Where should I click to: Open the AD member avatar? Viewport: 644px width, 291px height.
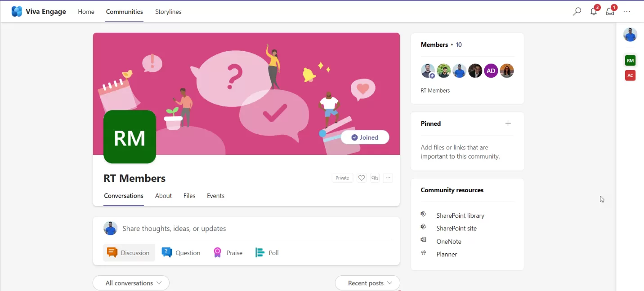tap(491, 71)
